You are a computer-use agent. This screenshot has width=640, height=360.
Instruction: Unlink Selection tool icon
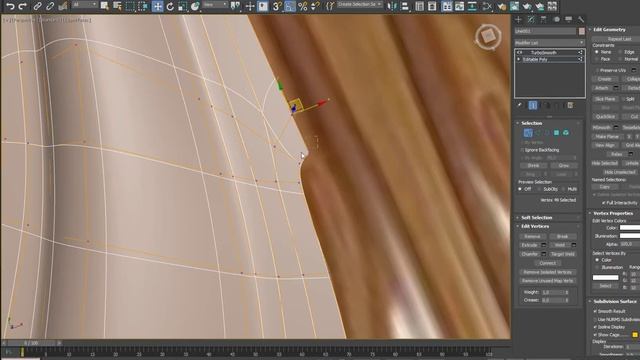[x=50, y=6]
